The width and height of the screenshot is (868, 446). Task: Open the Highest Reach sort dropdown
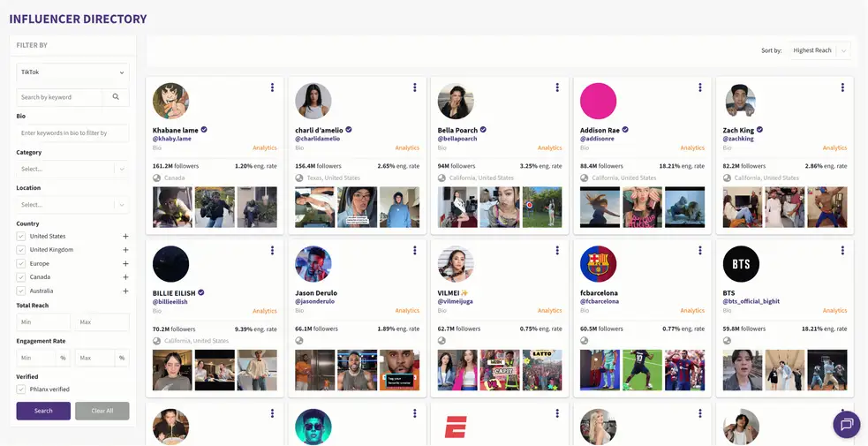click(x=820, y=50)
